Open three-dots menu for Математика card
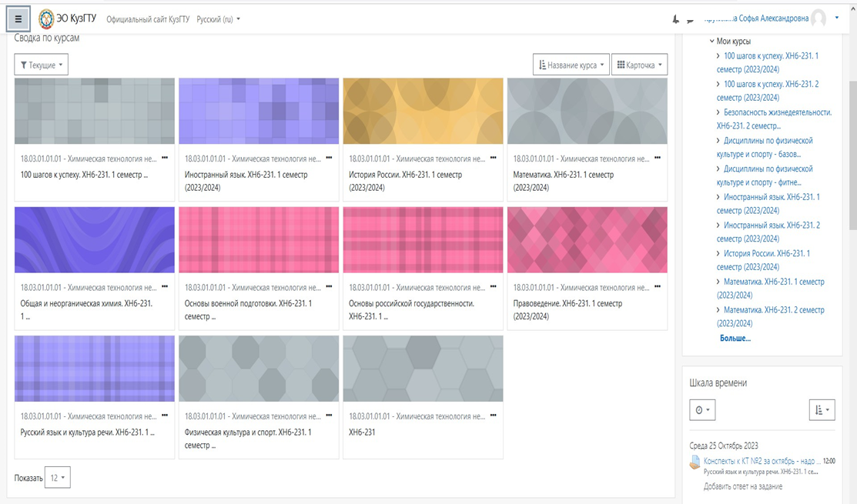Screen dimensions: 857x504 pyautogui.click(x=658, y=158)
